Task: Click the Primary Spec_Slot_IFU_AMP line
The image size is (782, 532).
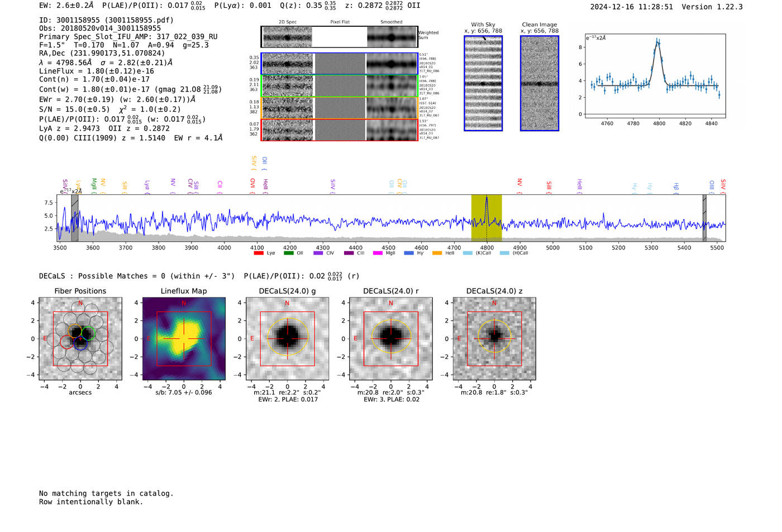Action: [128, 37]
